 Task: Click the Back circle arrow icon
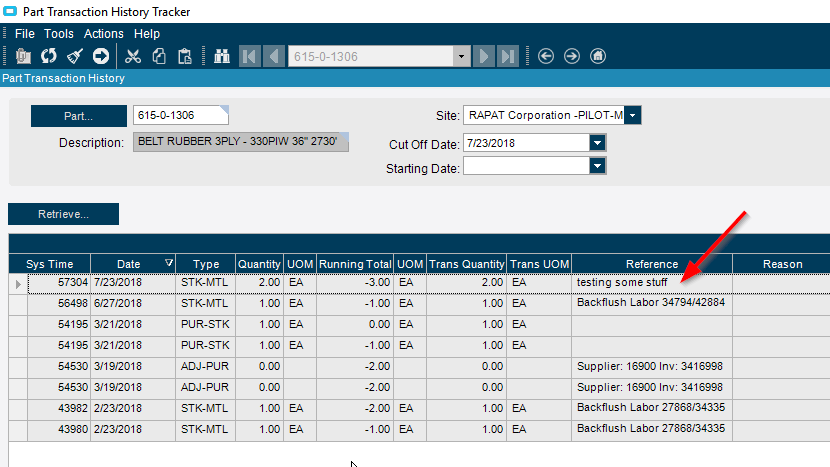click(x=546, y=56)
